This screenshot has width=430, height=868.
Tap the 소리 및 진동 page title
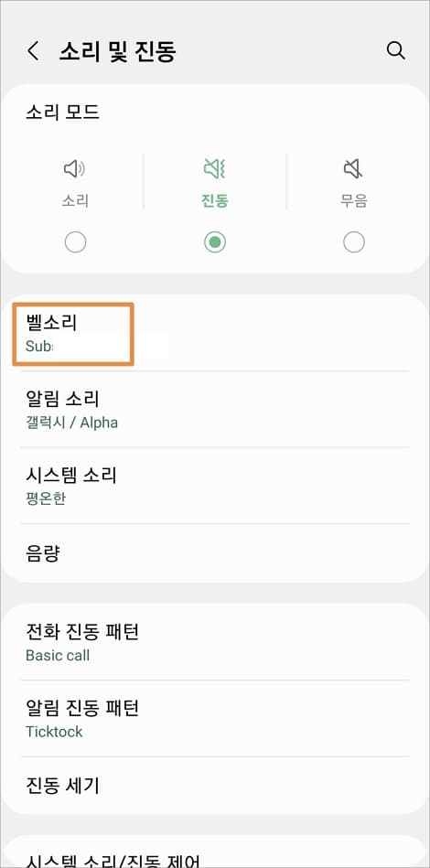(x=117, y=51)
